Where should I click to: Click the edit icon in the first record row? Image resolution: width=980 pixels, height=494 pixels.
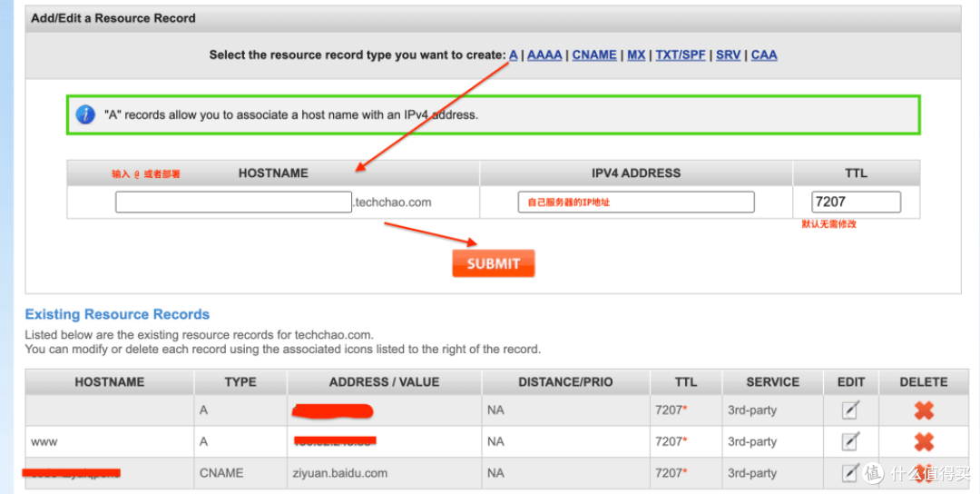849,410
